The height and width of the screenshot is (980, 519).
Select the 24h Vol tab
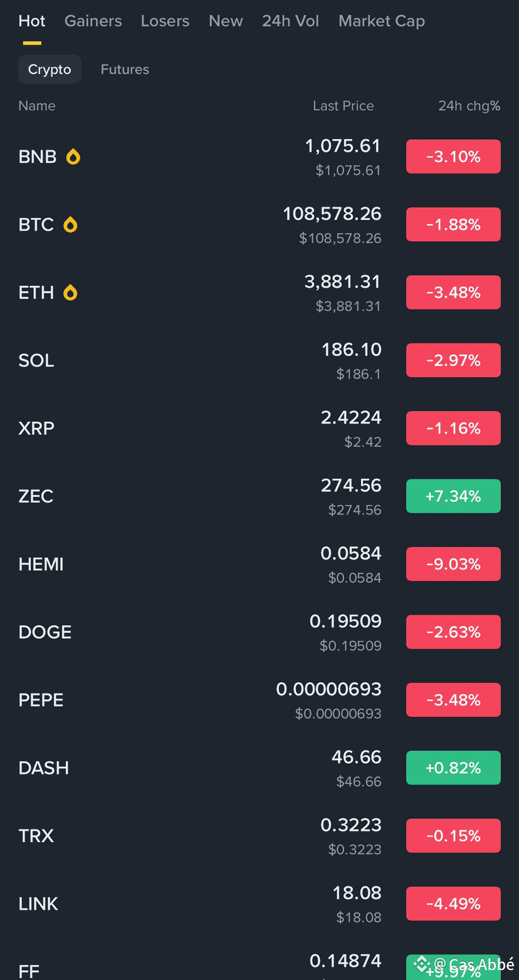[290, 21]
